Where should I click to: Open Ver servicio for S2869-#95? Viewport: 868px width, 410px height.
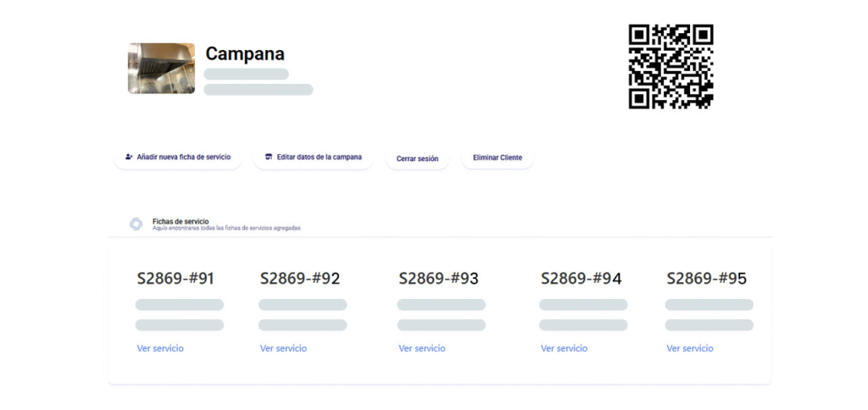click(x=690, y=348)
